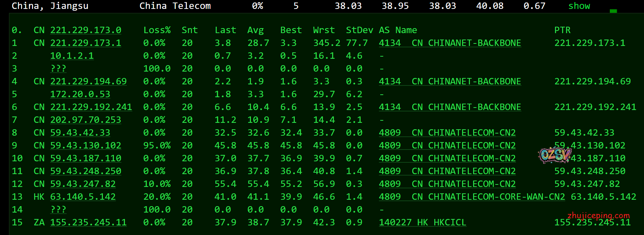Click the small green indicator below show
This screenshot has height=235, width=644.
tap(613, 11)
